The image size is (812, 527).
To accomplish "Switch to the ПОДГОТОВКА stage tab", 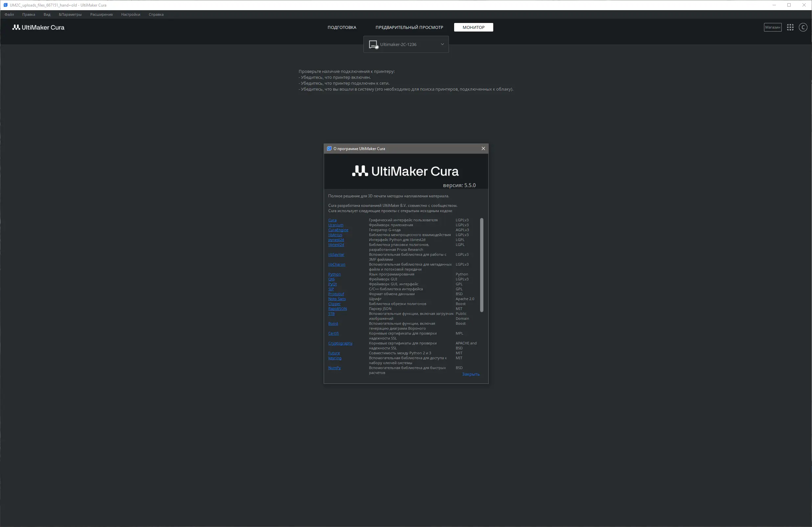I will [x=341, y=27].
